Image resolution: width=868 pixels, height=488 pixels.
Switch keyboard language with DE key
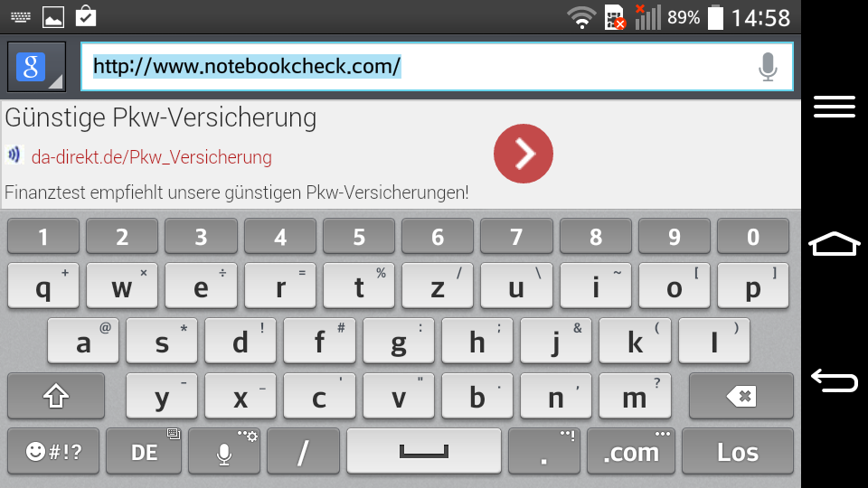[x=144, y=451]
